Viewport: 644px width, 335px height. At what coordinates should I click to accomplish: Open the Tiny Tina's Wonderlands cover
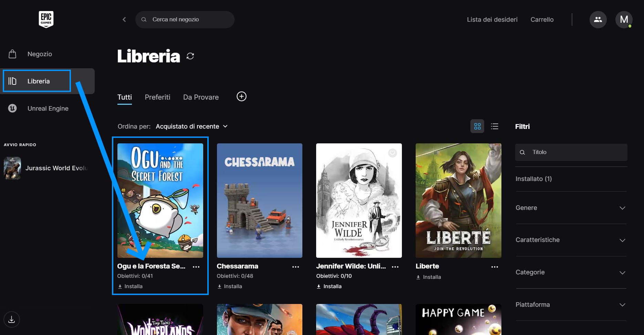[160, 319]
